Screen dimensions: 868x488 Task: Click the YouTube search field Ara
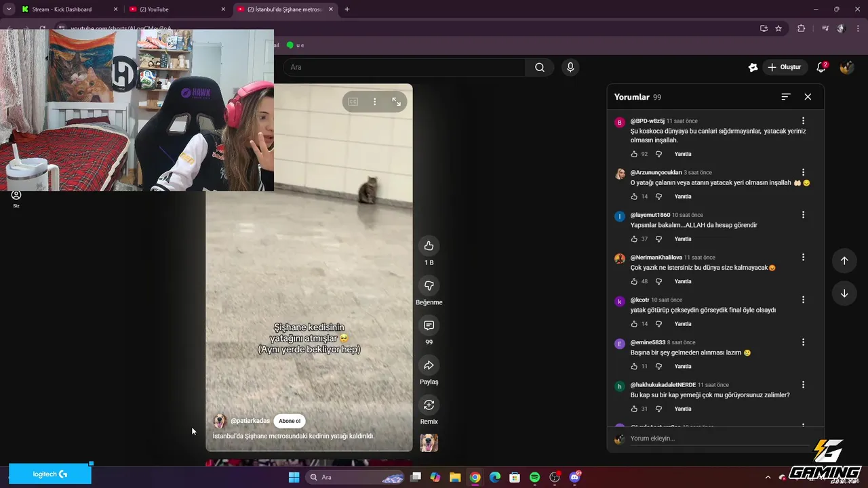pos(404,67)
